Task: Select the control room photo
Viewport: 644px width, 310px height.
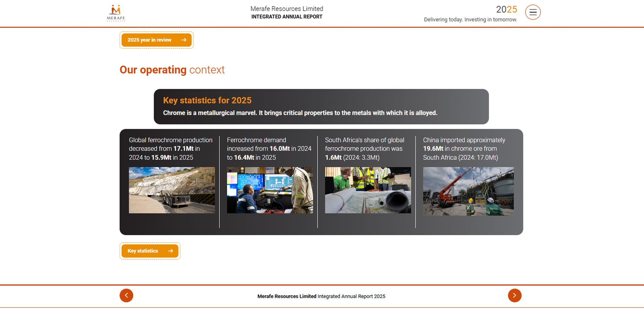Action: point(270,190)
